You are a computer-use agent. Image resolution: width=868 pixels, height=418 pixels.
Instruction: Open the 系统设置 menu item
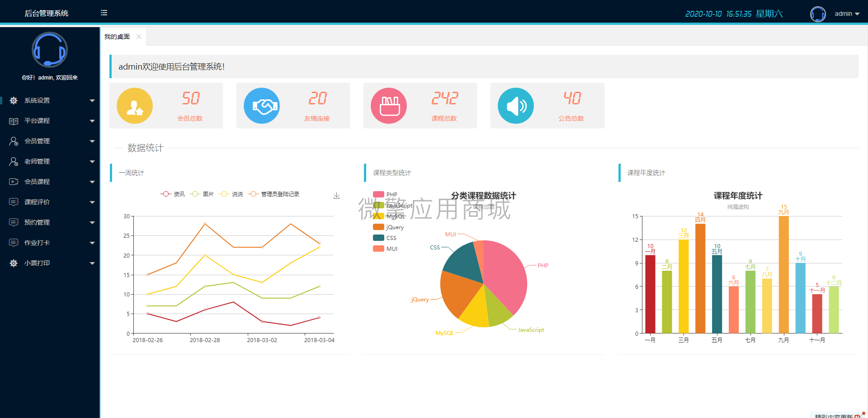pyautogui.click(x=50, y=100)
